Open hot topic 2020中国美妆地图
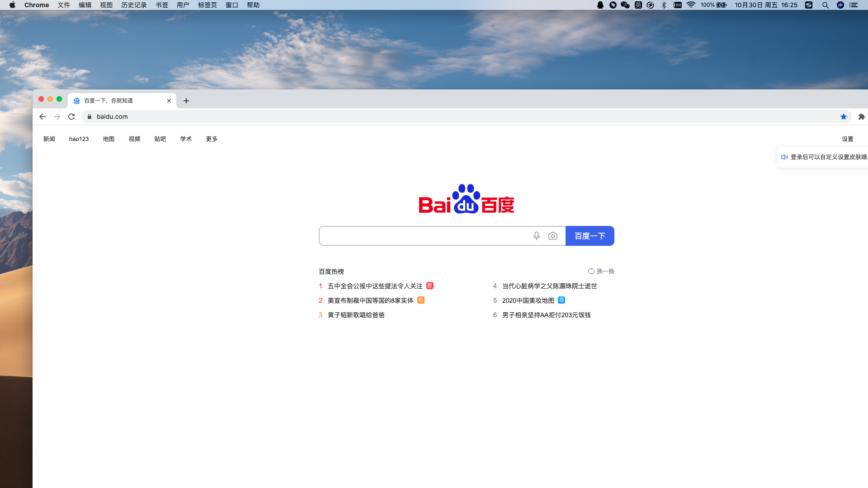868x488 pixels. point(528,300)
